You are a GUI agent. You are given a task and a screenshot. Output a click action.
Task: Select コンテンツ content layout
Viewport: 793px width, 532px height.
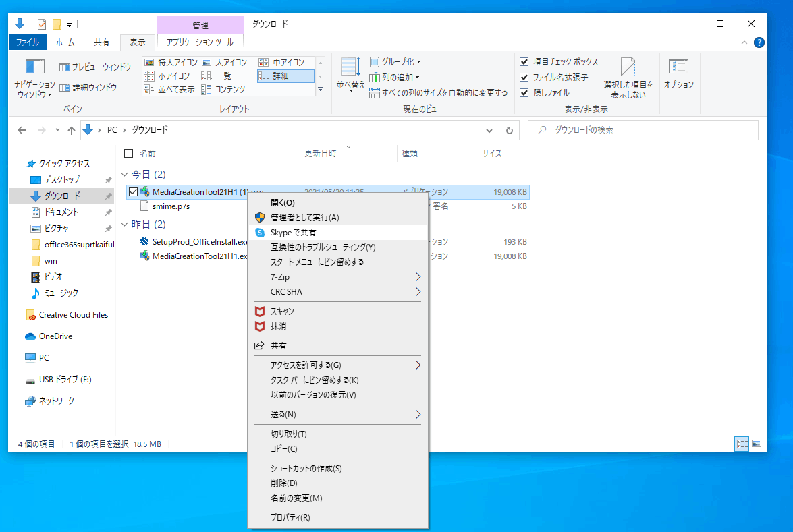[223, 90]
